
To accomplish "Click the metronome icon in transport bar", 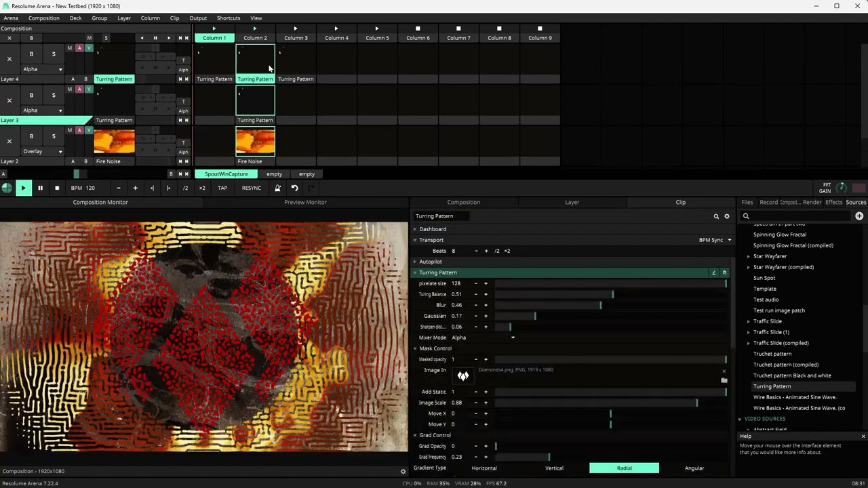I will (277, 188).
